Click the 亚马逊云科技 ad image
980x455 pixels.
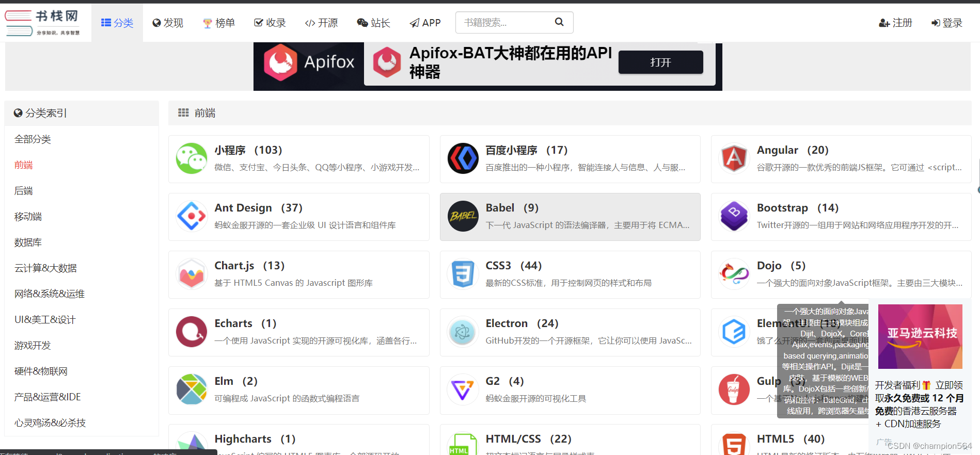(920, 336)
